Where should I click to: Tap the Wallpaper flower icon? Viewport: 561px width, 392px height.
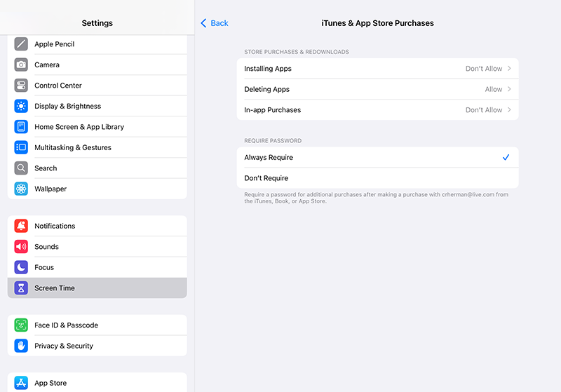21,189
